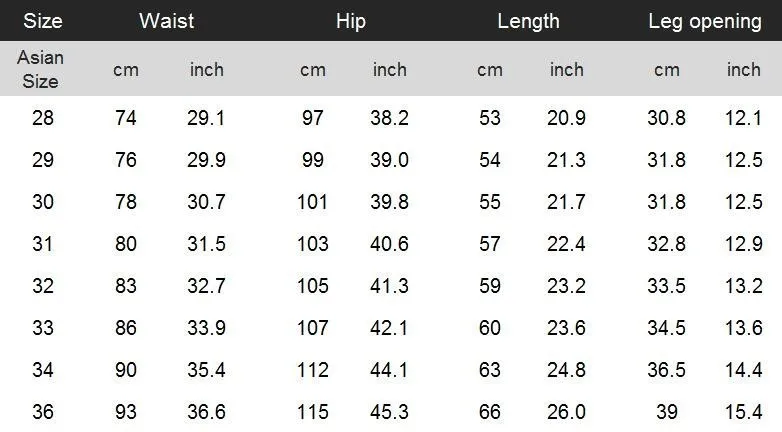Image resolution: width=782 pixels, height=432 pixels.
Task: Click hip value 45.3 inch
Action: point(389,412)
